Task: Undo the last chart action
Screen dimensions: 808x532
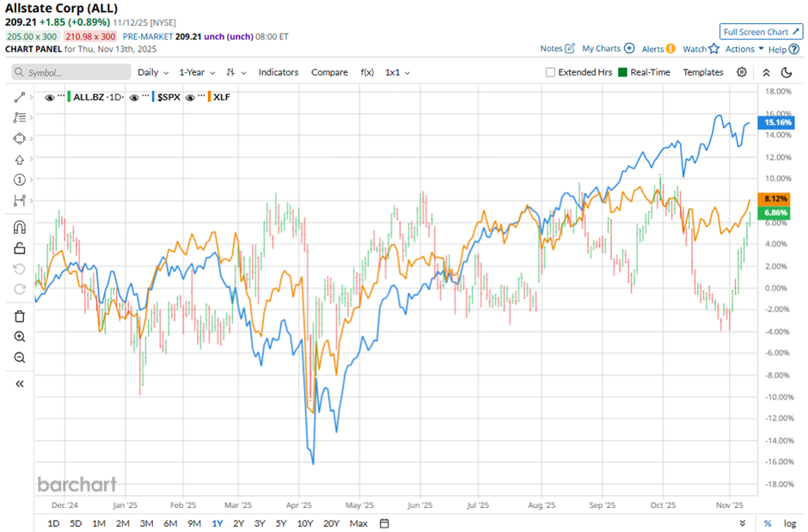Action: pyautogui.click(x=20, y=269)
